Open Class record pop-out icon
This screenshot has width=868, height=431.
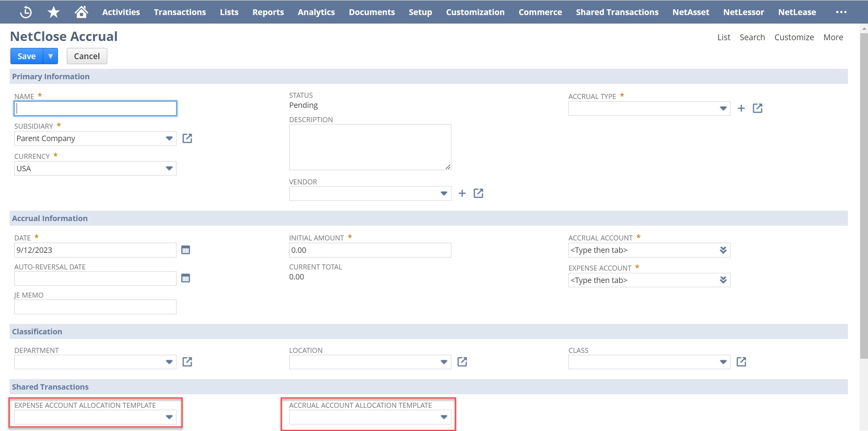[x=741, y=362]
